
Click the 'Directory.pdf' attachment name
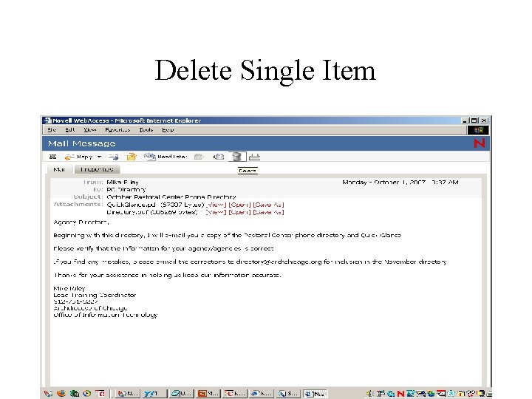[128, 212]
